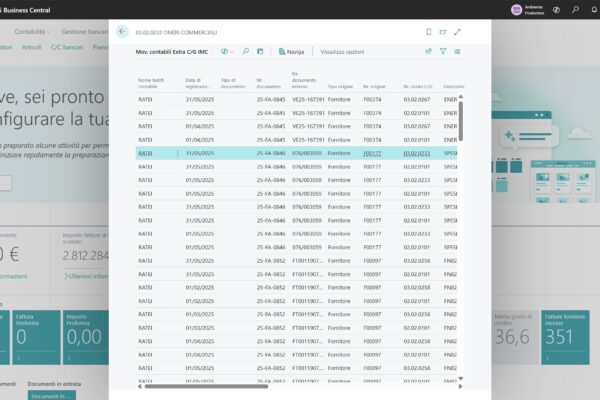Open the bookmark icon in page header

428,32
